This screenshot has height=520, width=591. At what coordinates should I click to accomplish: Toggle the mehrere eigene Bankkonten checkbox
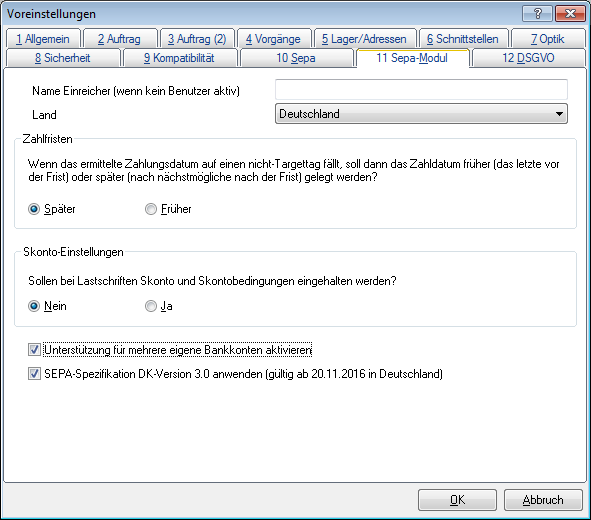point(34,350)
